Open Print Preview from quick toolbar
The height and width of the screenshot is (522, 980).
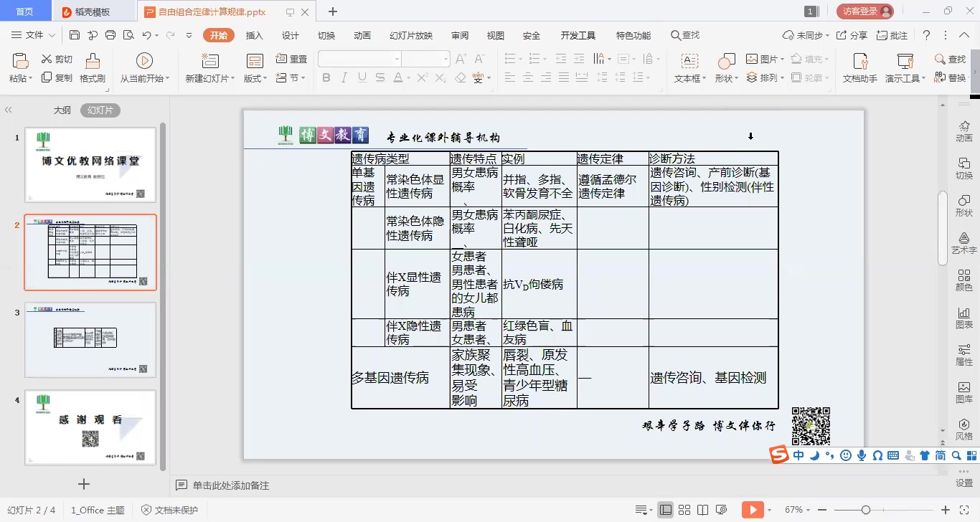point(128,35)
